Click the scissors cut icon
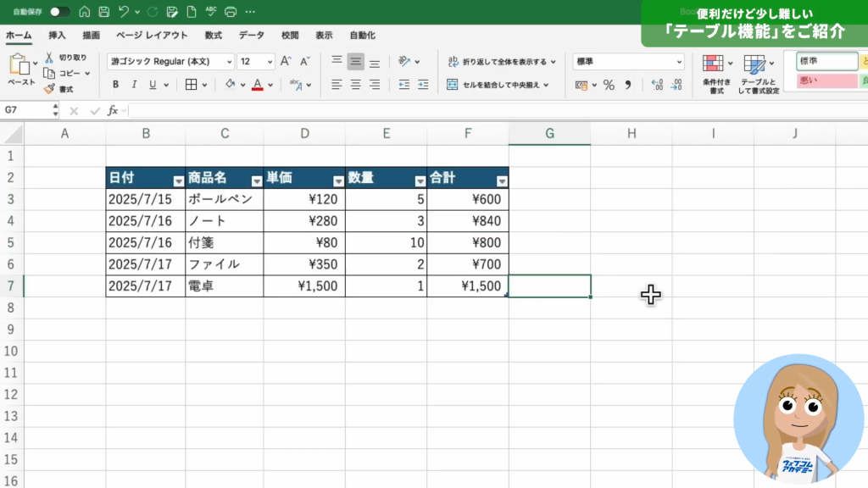This screenshot has width=868, height=488. (x=49, y=58)
